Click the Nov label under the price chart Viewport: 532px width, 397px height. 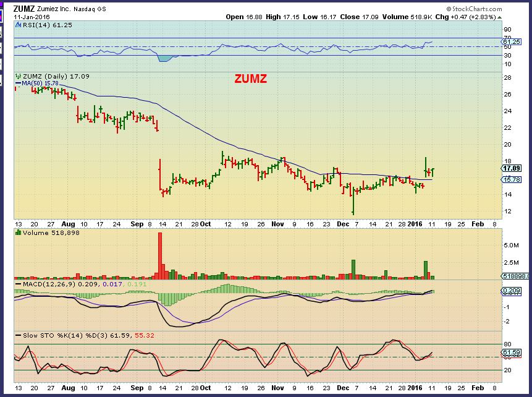coord(277,224)
